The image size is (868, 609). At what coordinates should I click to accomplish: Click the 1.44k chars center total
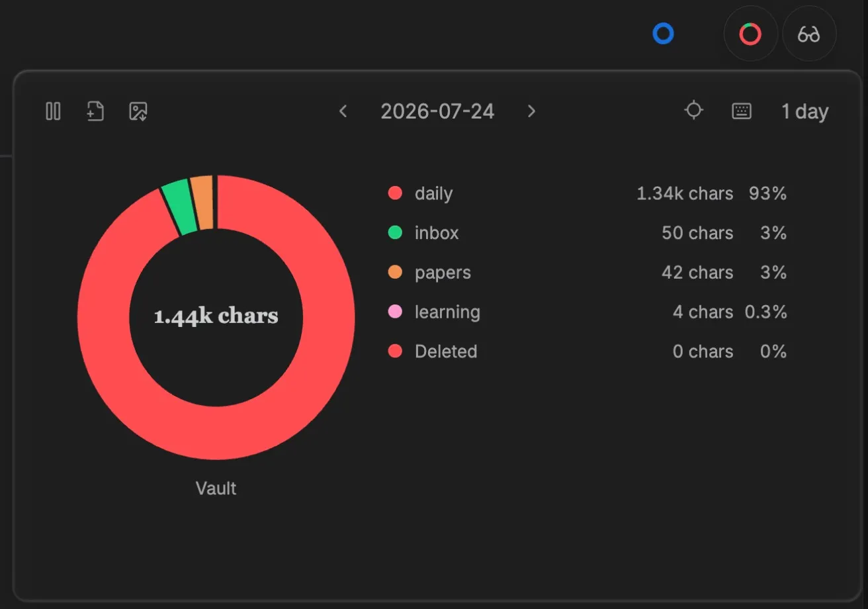click(x=216, y=316)
